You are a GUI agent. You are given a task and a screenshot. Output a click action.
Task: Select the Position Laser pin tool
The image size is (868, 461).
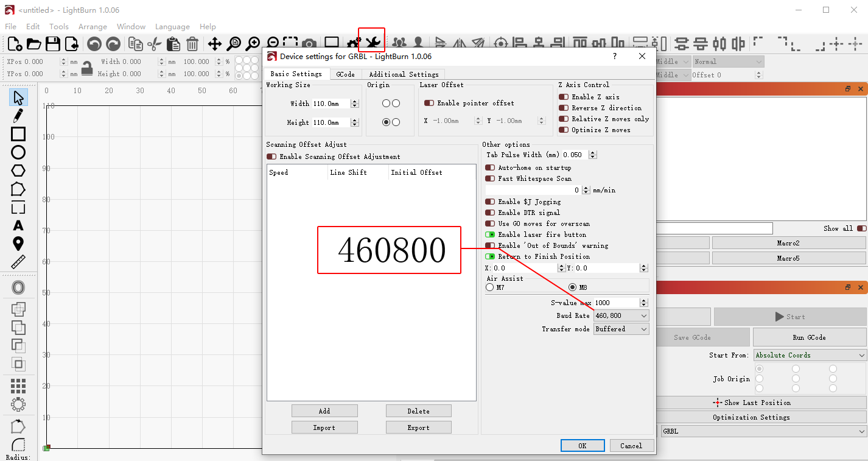click(x=18, y=244)
